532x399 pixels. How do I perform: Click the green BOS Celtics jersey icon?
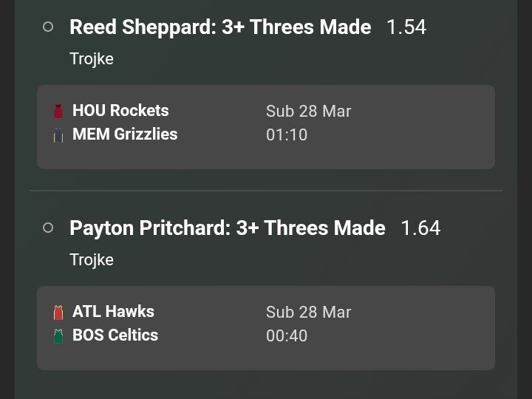tap(58, 336)
